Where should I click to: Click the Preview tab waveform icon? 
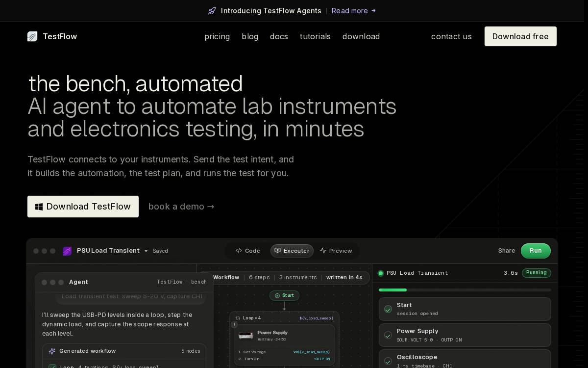(323, 251)
